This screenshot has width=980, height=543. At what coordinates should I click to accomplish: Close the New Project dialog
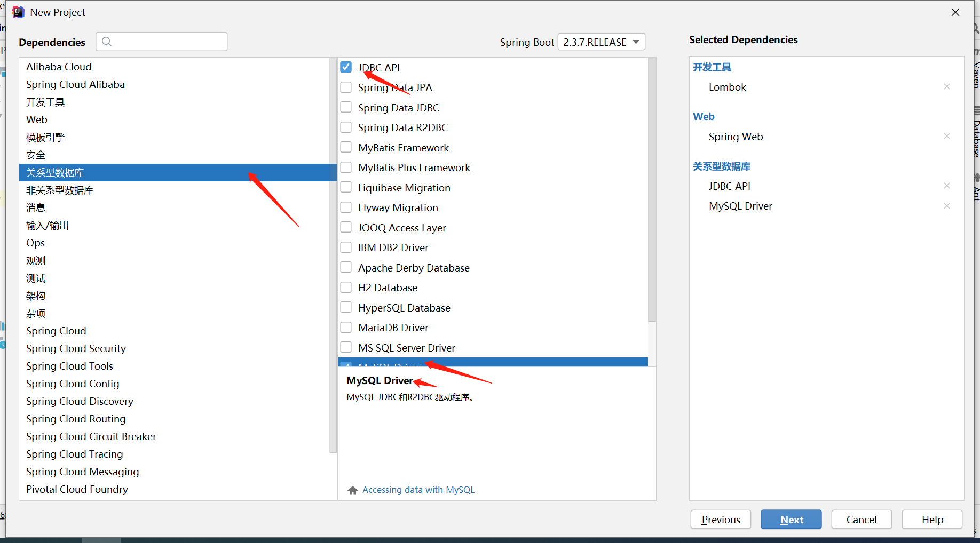[955, 12]
